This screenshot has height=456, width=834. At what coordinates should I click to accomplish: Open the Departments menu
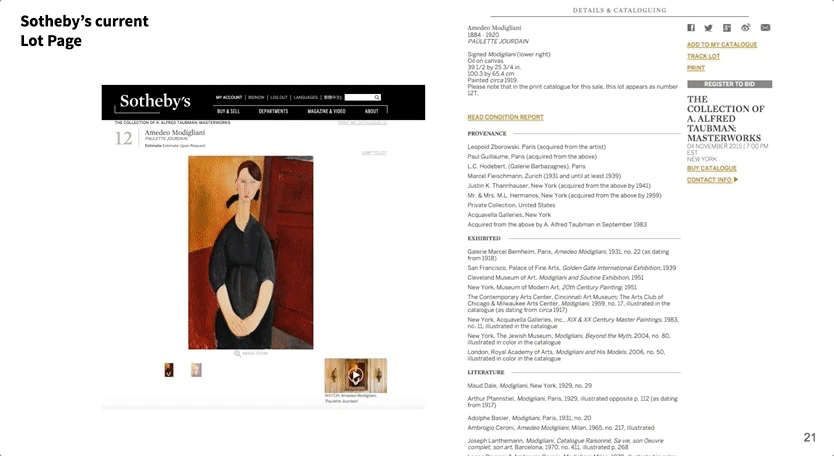[273, 111]
